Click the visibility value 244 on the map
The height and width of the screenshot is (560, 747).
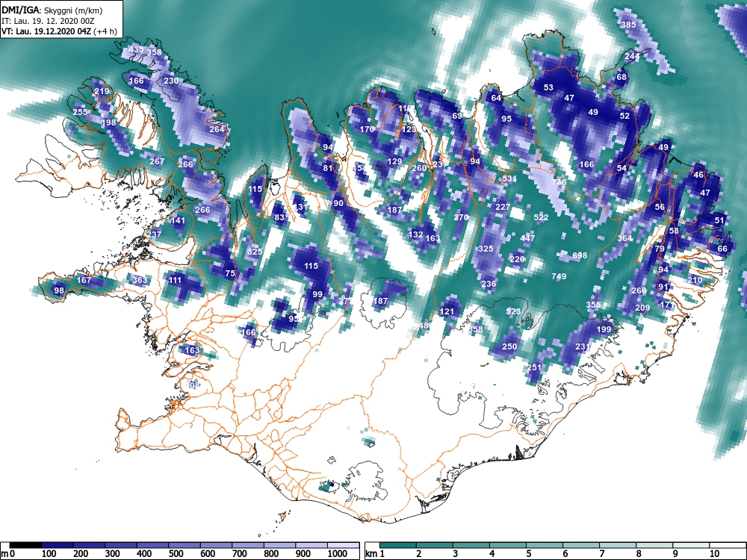632,56
